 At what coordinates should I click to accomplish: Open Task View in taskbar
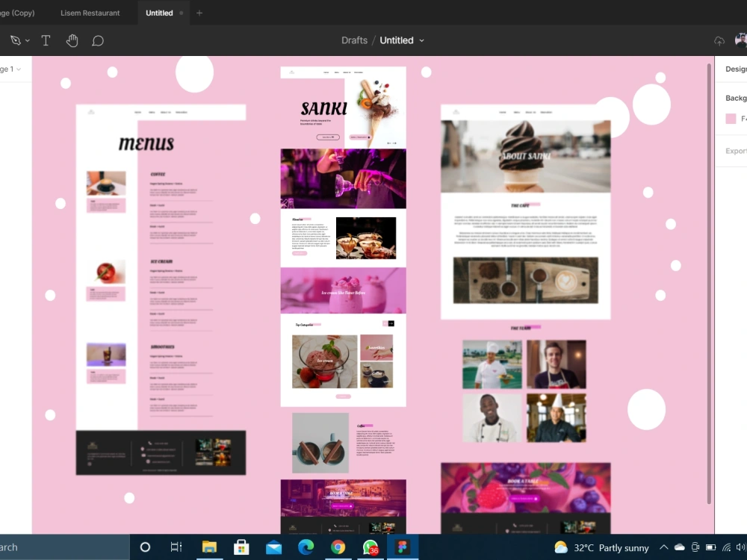pos(176,547)
